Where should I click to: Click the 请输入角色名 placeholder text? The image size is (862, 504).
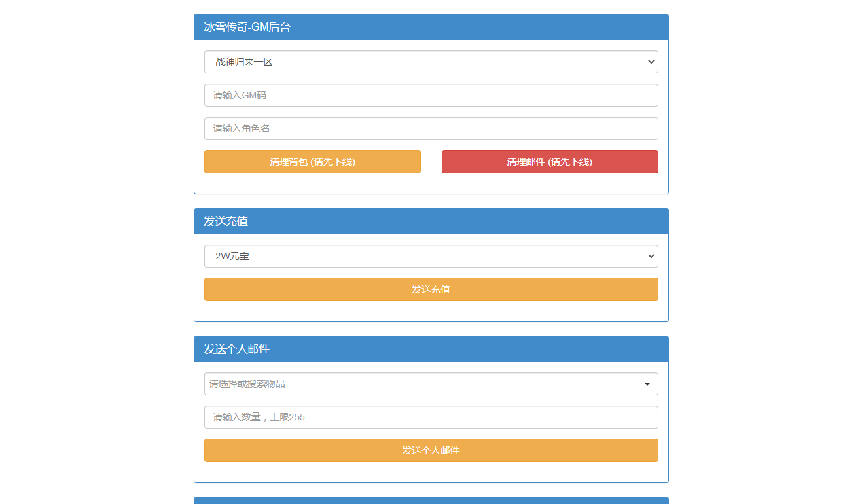[x=242, y=128]
